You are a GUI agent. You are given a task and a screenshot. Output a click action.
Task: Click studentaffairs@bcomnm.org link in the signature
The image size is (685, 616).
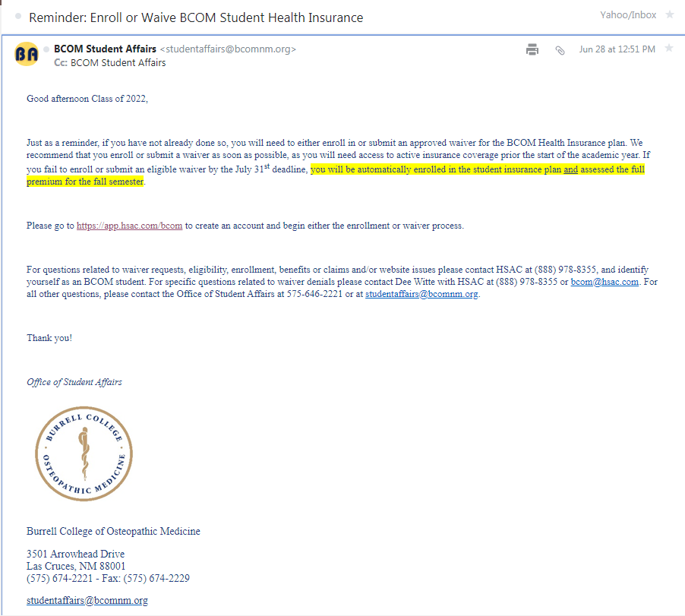tap(87, 600)
